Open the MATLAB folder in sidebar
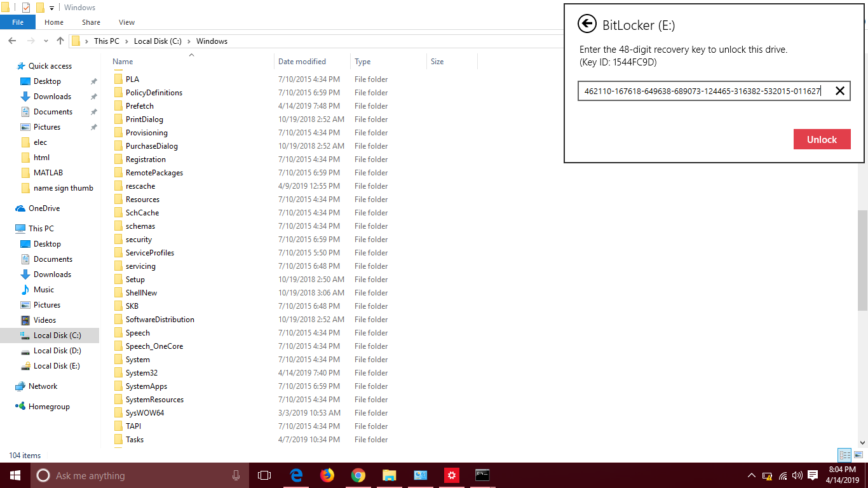The width and height of the screenshot is (868, 488). 48,172
